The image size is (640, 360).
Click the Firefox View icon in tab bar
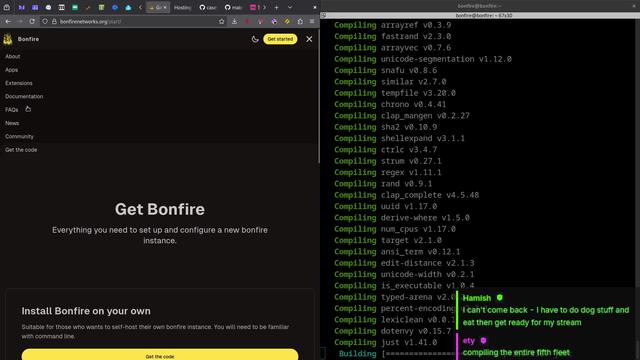tap(7, 7)
